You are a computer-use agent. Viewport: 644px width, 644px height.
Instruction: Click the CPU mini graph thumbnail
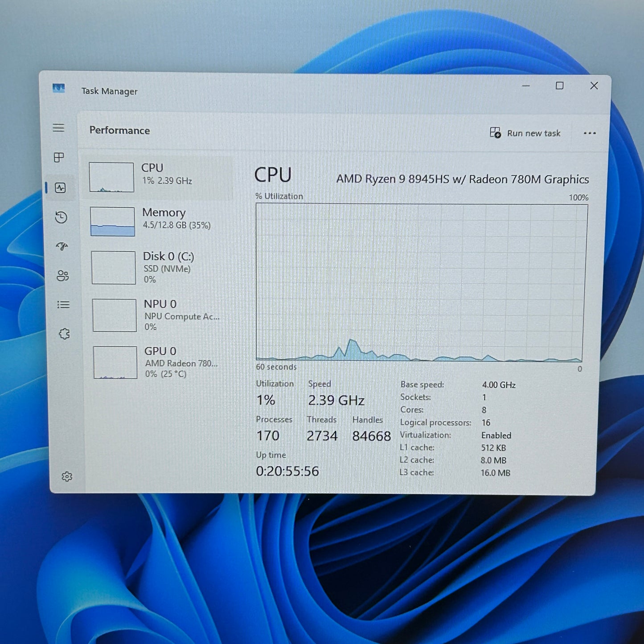click(x=111, y=176)
